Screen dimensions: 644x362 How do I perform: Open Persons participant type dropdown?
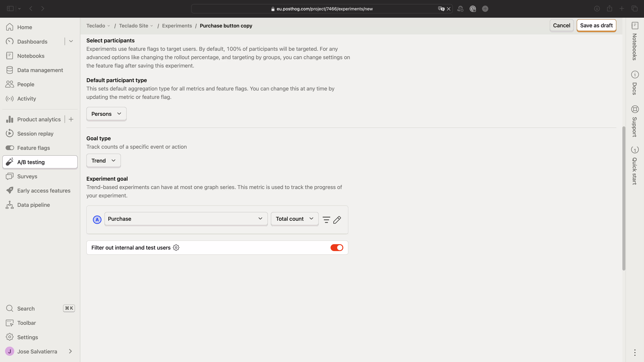pos(106,114)
